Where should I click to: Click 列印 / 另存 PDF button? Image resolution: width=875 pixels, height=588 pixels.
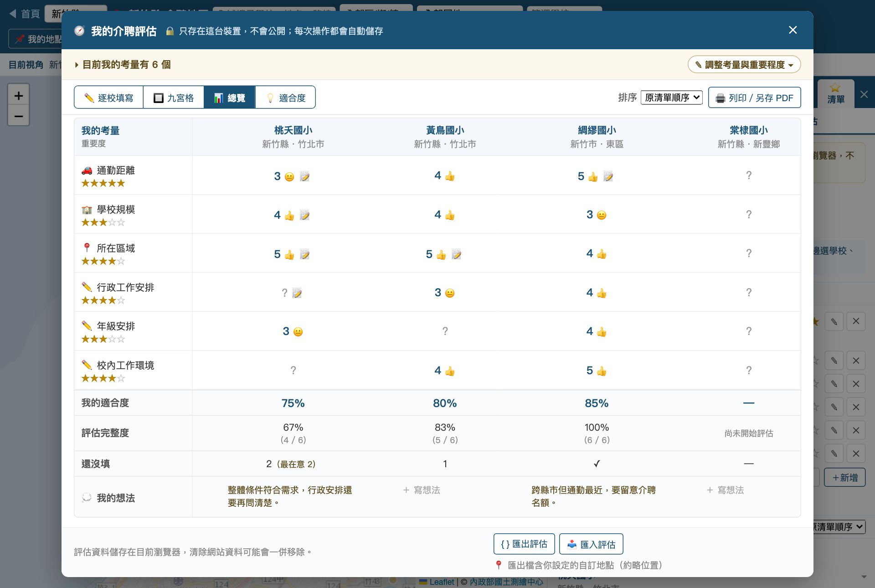754,98
